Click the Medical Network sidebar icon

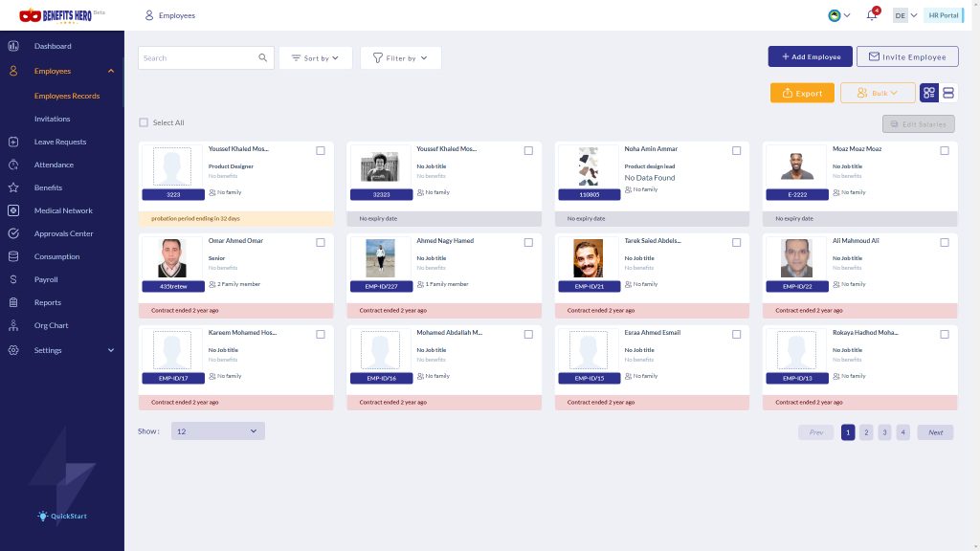pos(13,210)
